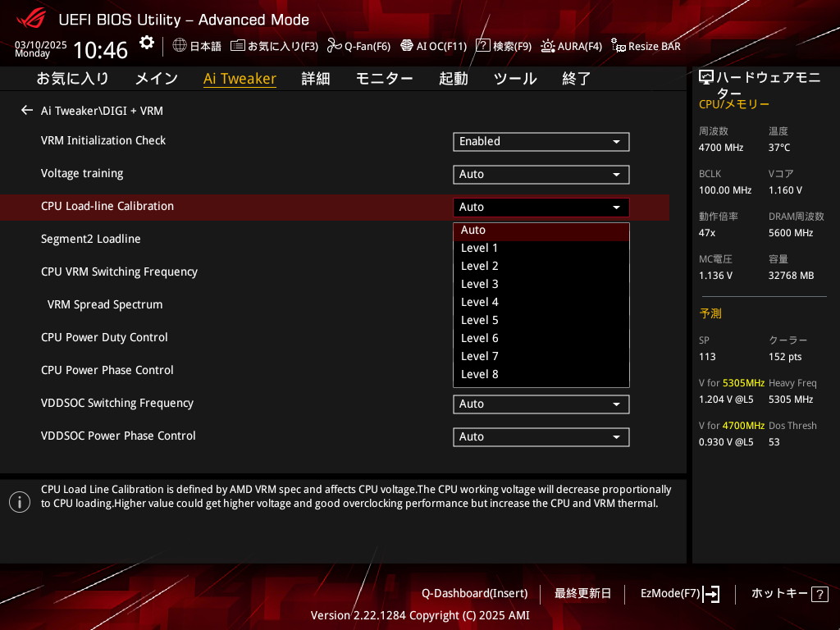Screen dimensions: 840x630
Task: Open Q-Dashboard(Insert)
Action: pos(475,594)
